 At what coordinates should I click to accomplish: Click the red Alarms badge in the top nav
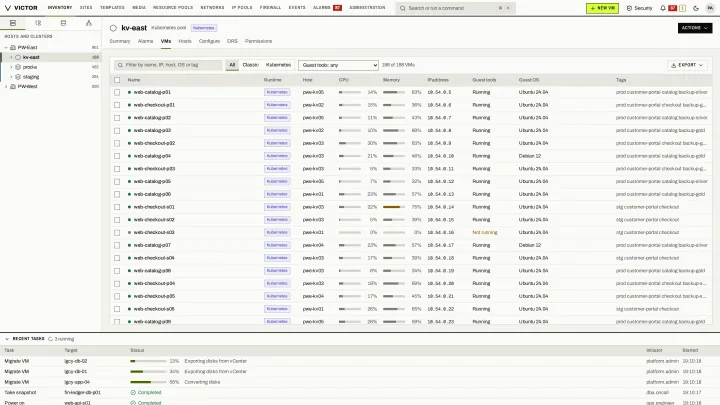pos(338,8)
